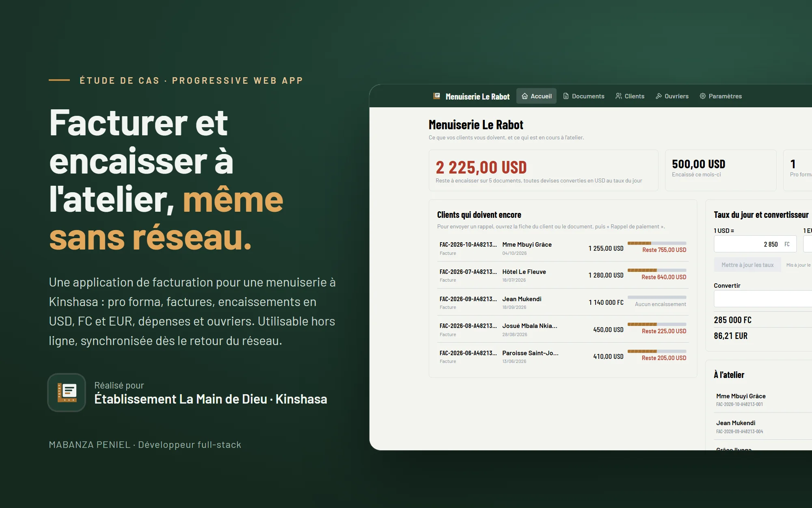Click Reste 755,00 USD amount
The height and width of the screenshot is (508, 812).
tap(664, 250)
